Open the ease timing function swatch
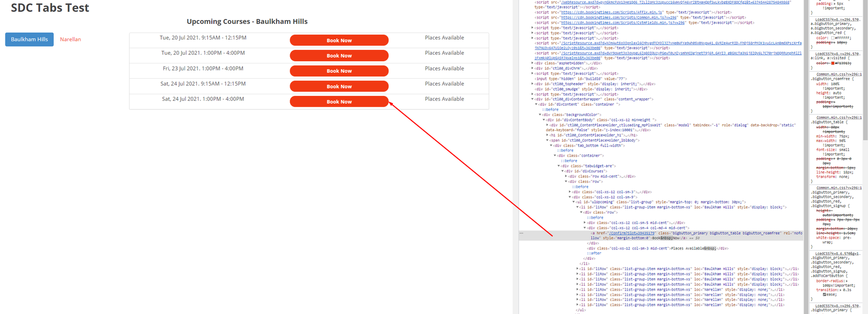 tap(825, 294)
